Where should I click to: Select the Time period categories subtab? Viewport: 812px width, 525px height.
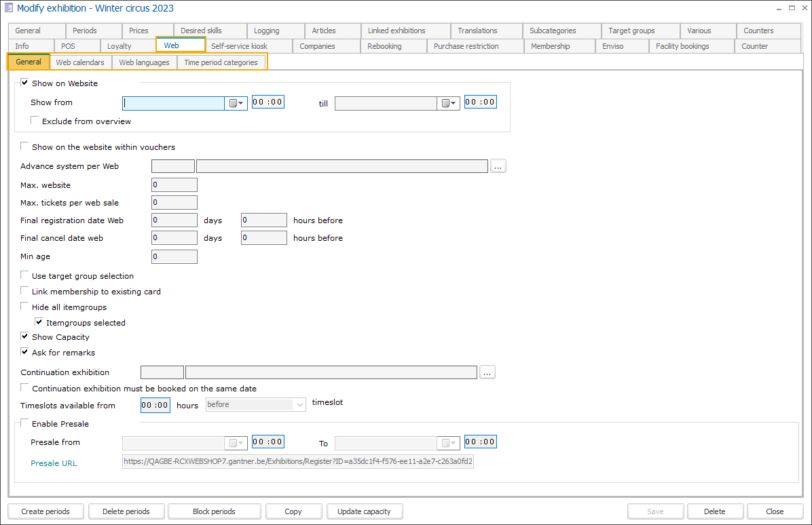[x=221, y=62]
